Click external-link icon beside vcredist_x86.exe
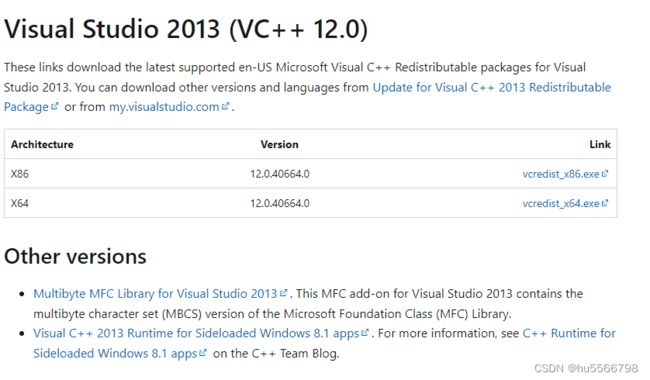Viewport: 650px width, 380px height. coord(605,174)
